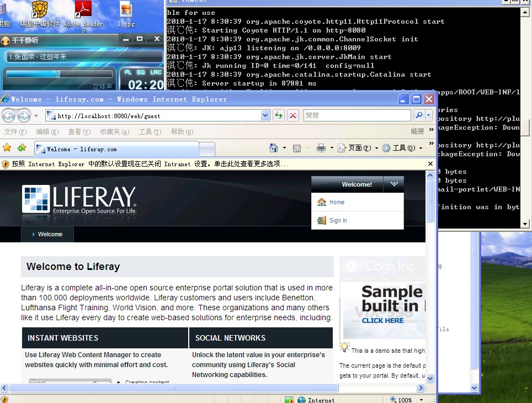
Task: Select the Welcome navigation tab on page
Action: point(47,234)
